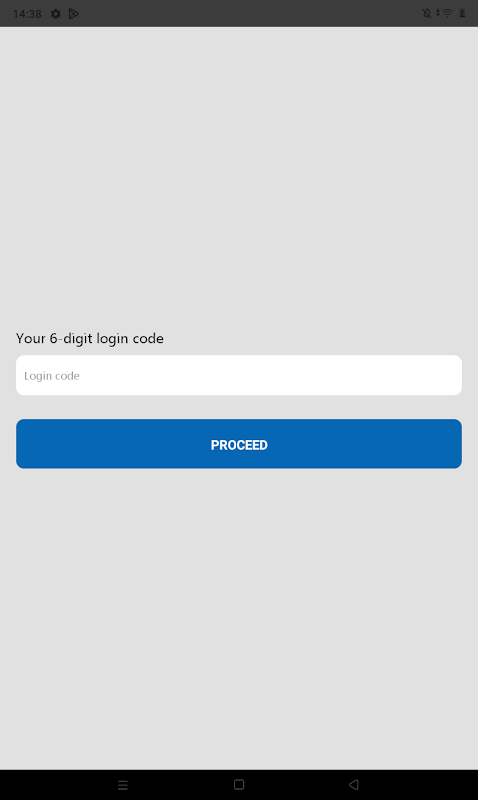This screenshot has width=478, height=800.
Task: Tap the Wi-Fi signal icon
Action: point(447,13)
